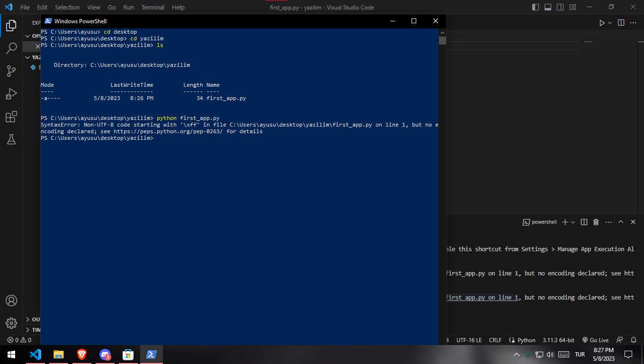Toggle the bottom panel layout

coord(548,7)
